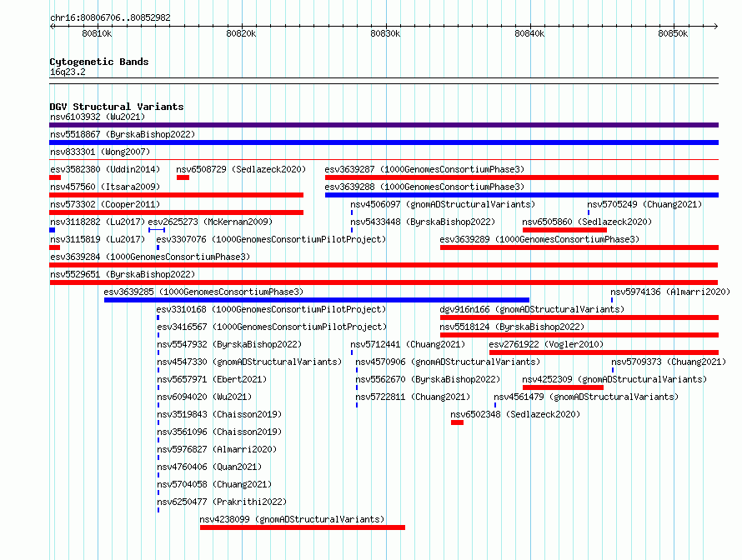Screen dimensions: 742x560
Task: Open esv3307076 (1000GenomesConsortiumPilotProject) label
Action: pos(271,239)
